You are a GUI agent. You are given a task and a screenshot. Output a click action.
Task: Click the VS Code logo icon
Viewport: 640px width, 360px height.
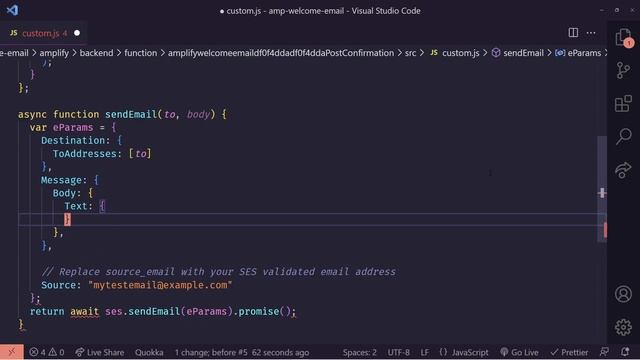12,10
